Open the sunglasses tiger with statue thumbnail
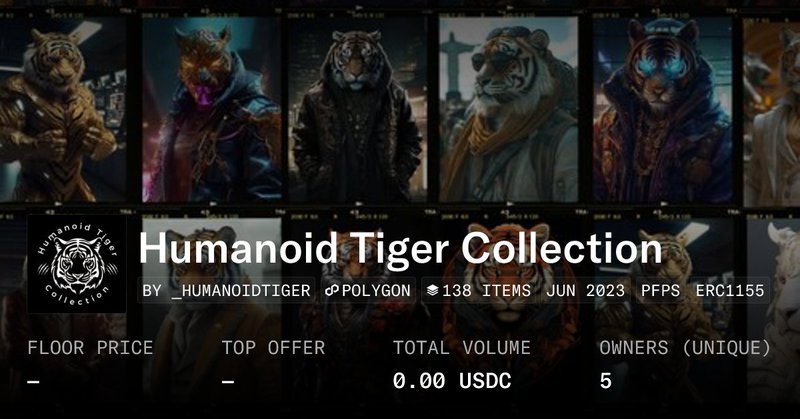This screenshot has height=419, width=800. 509,110
